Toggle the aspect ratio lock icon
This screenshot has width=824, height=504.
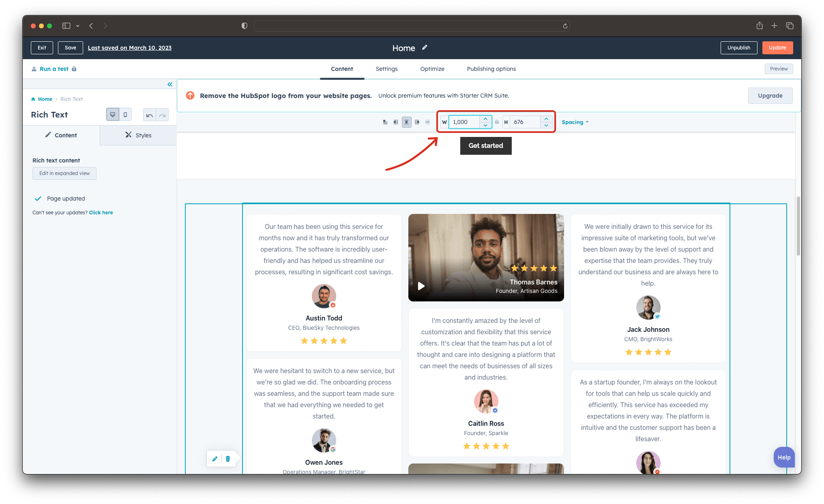tap(497, 122)
